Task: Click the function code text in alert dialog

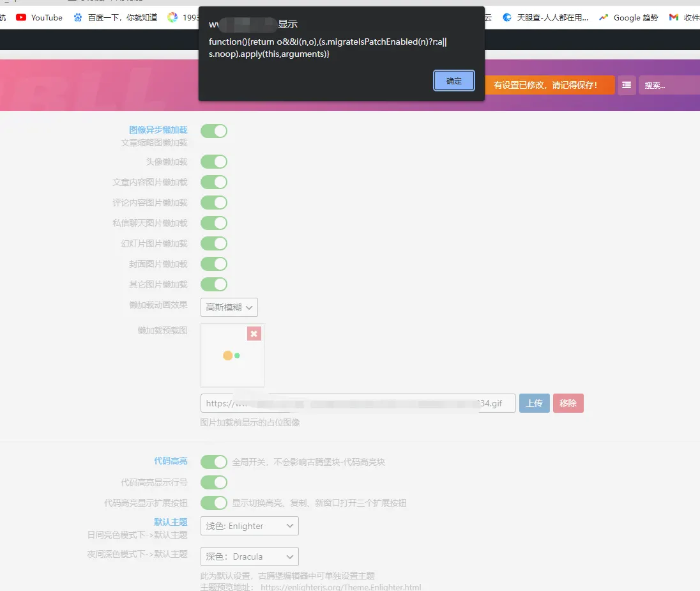Action: coord(328,48)
